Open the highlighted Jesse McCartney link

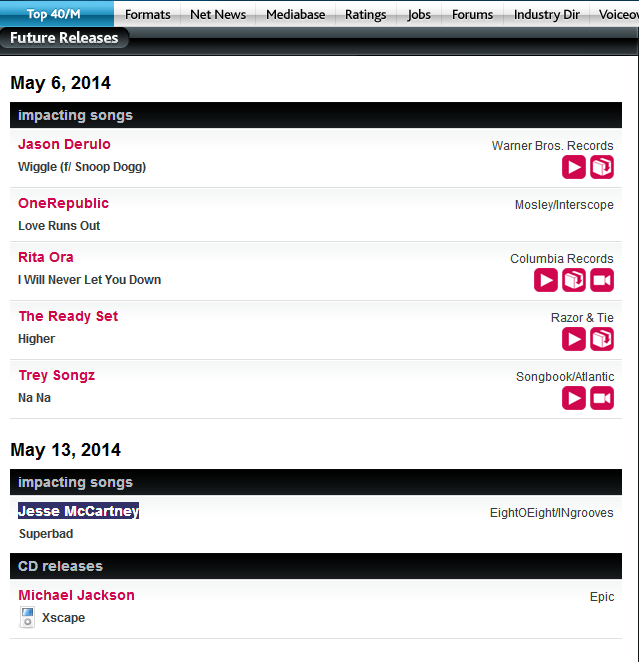pyautogui.click(x=78, y=511)
